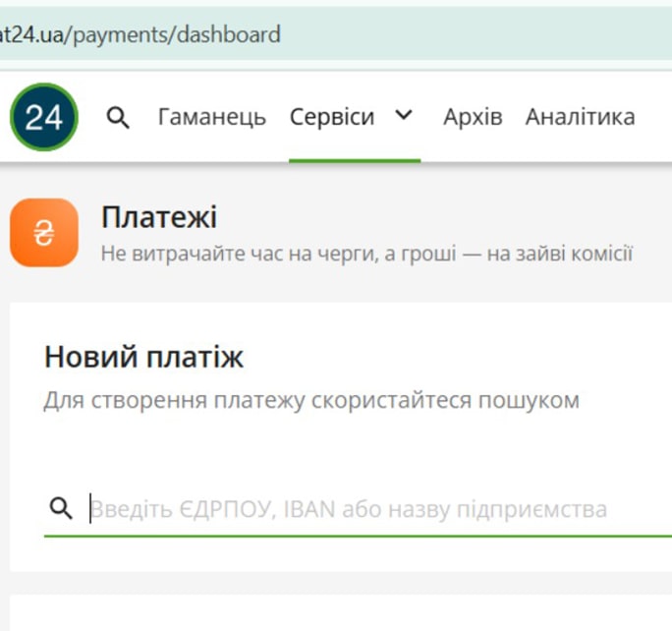Viewport: 672px width, 631px height.
Task: Select the Сервіси menu item
Action: (331, 117)
